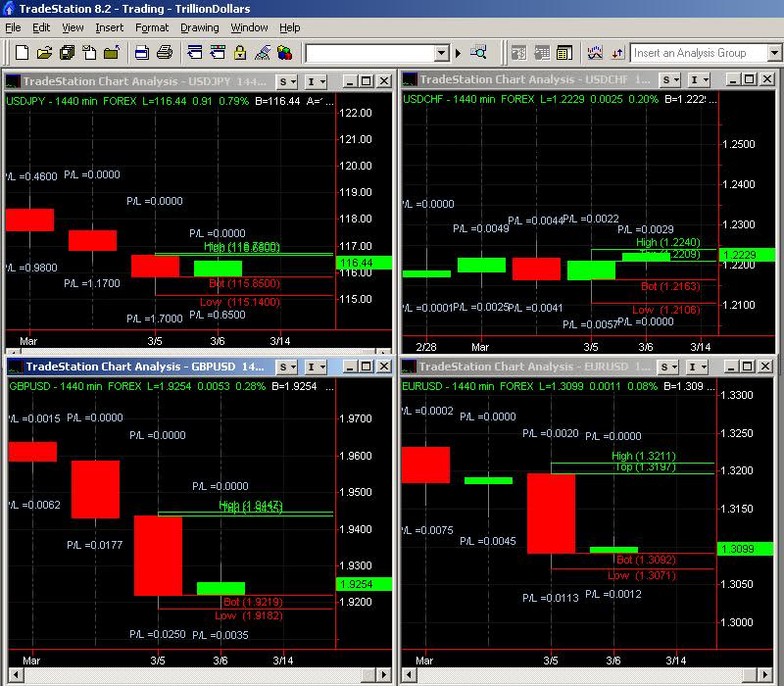Viewport: 784px width, 686px height.
Task: Maximize the USDJPY chart window
Action: [367, 81]
